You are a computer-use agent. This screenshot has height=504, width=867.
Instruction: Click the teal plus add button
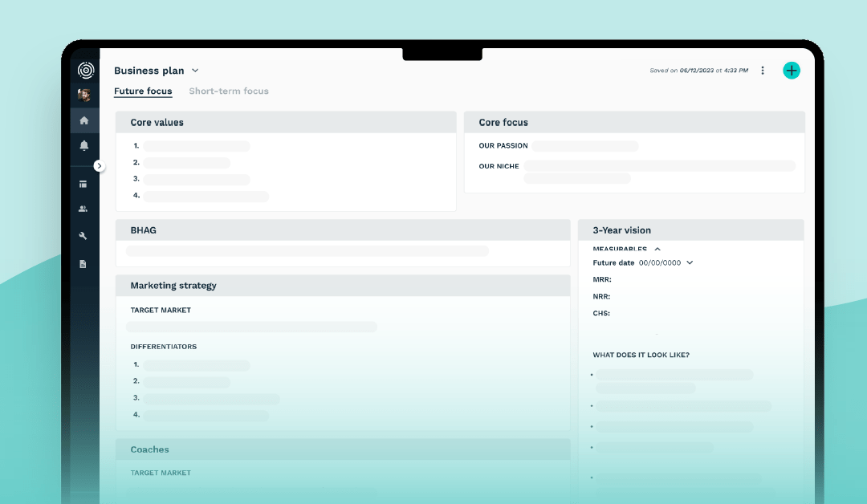pos(792,71)
